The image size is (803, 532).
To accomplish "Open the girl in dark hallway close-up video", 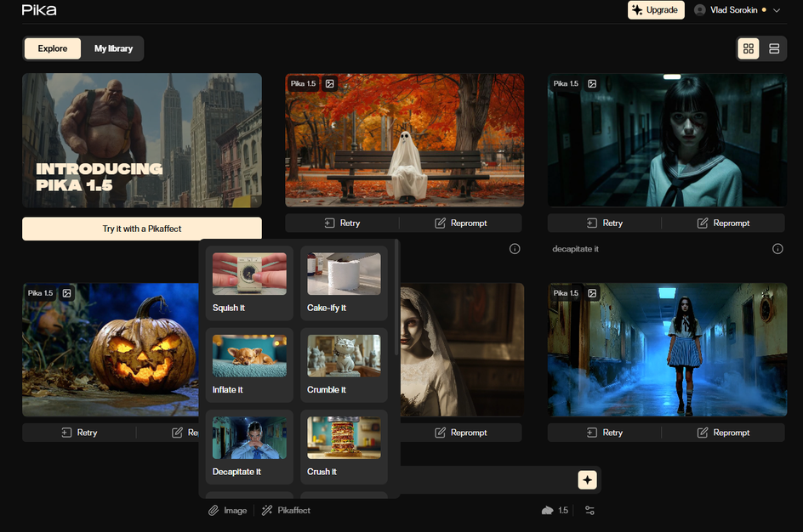I will tap(667, 140).
